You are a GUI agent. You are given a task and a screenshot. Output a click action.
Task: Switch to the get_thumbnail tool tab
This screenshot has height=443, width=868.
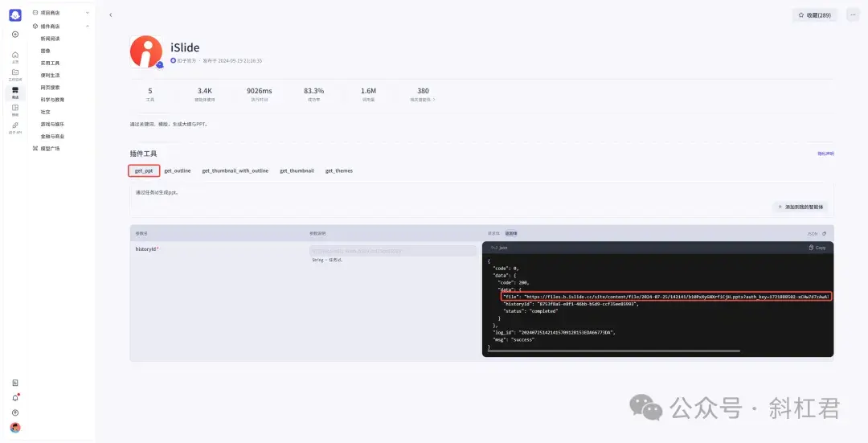click(x=297, y=170)
